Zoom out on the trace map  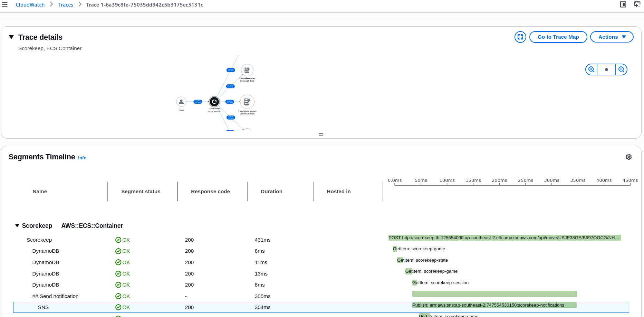click(621, 69)
